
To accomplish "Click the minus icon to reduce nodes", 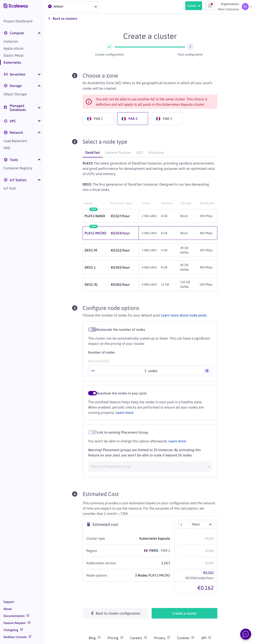I will coord(93,371).
